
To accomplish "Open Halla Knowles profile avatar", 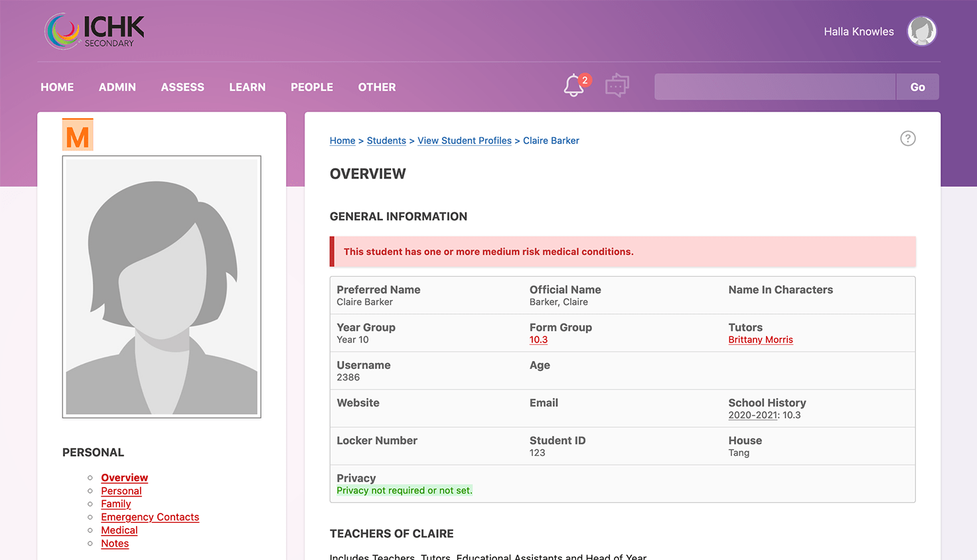I will coord(922,31).
